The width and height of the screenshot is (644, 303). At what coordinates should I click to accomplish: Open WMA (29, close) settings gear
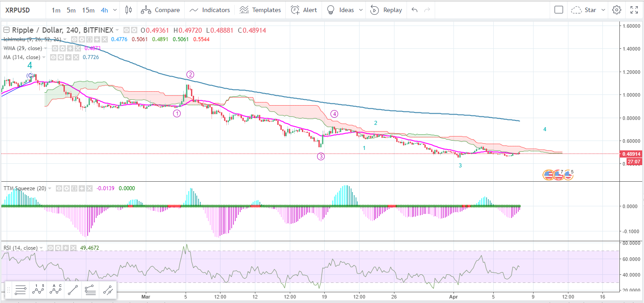pyautogui.click(x=63, y=48)
